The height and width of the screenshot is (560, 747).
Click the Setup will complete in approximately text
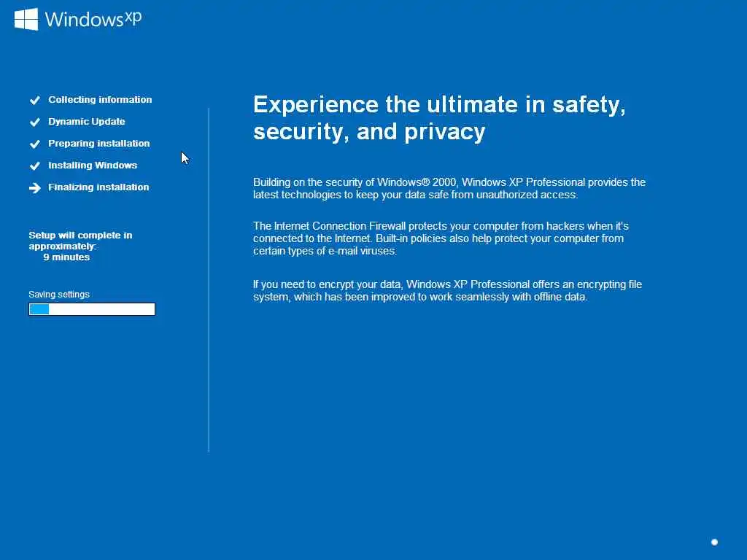(80, 241)
